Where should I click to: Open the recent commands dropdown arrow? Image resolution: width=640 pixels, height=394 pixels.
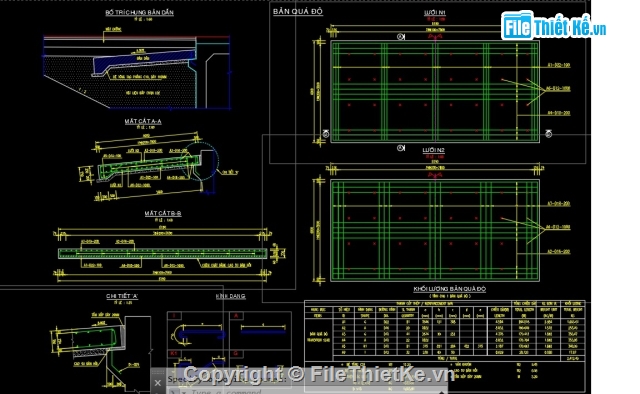[x=184, y=392]
